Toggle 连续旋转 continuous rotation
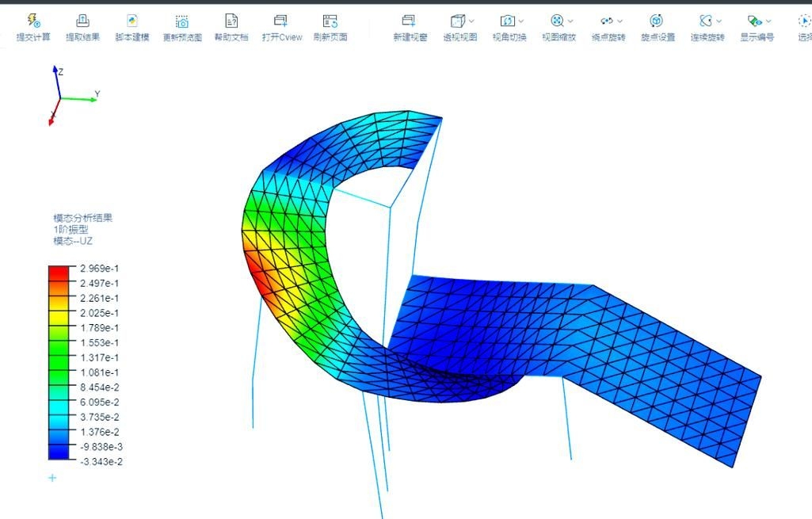Screen dimensions: 812x519 [x=705, y=21]
